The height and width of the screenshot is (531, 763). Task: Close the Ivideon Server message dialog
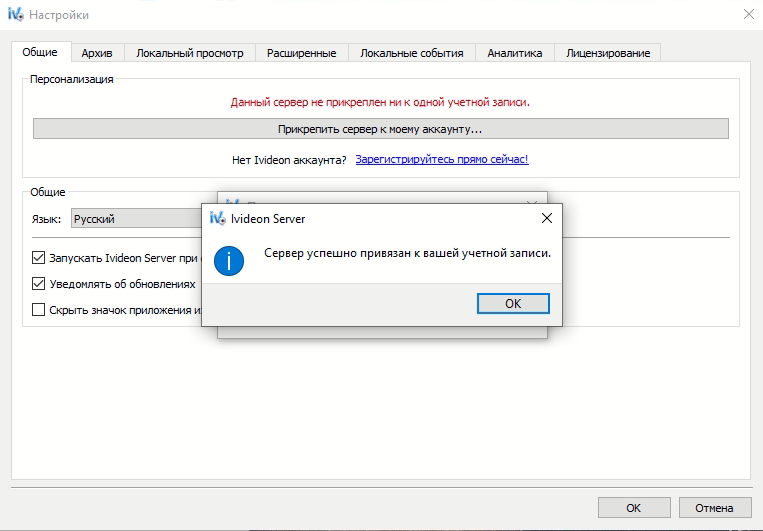547,218
